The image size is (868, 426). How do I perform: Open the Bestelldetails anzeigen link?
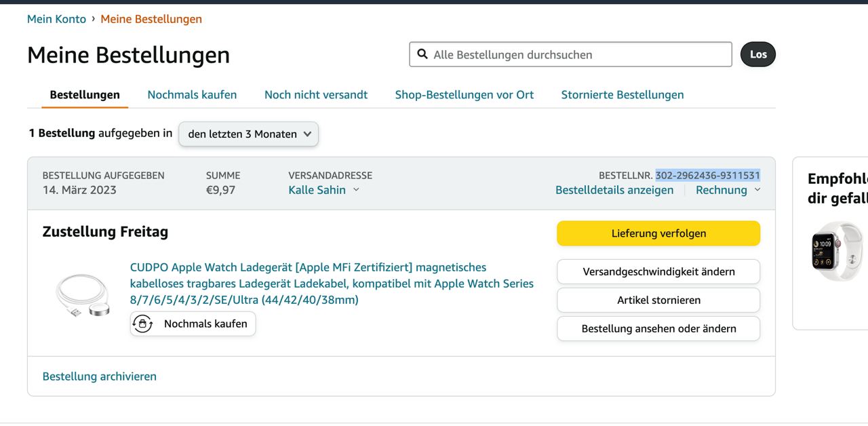tap(614, 190)
